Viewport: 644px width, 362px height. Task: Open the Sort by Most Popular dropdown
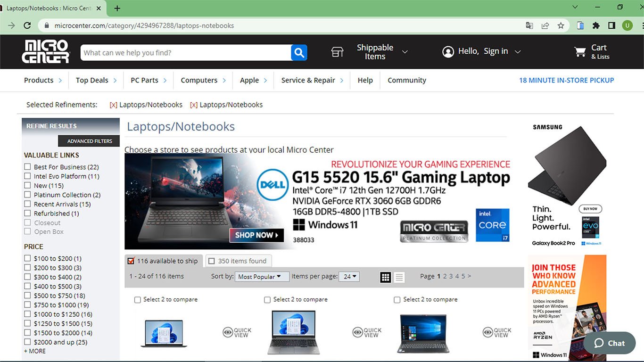[261, 277]
